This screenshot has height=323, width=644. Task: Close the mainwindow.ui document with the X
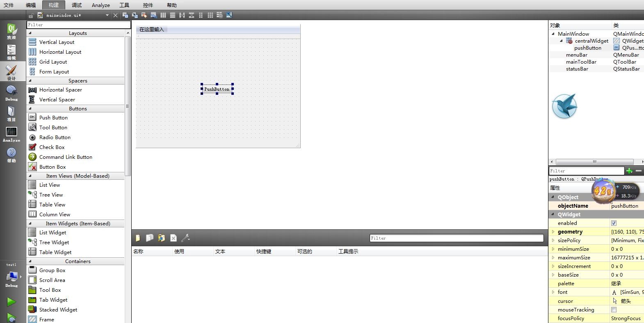(115, 15)
